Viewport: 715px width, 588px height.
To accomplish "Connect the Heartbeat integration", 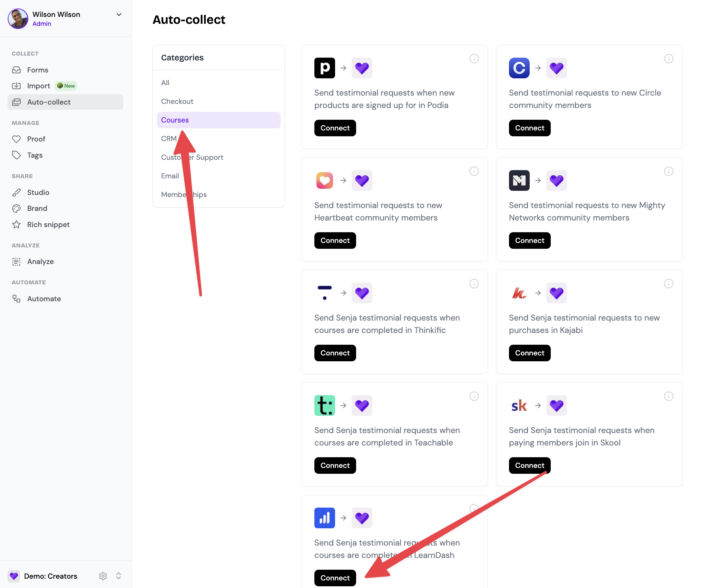I will pos(335,241).
